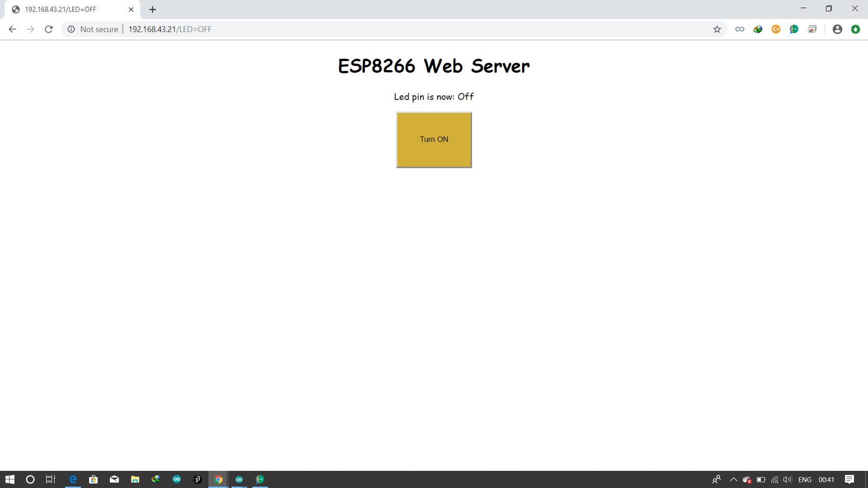Image resolution: width=868 pixels, height=488 pixels.
Task: Open the Chrome screenshot extension icon
Action: (x=812, y=29)
